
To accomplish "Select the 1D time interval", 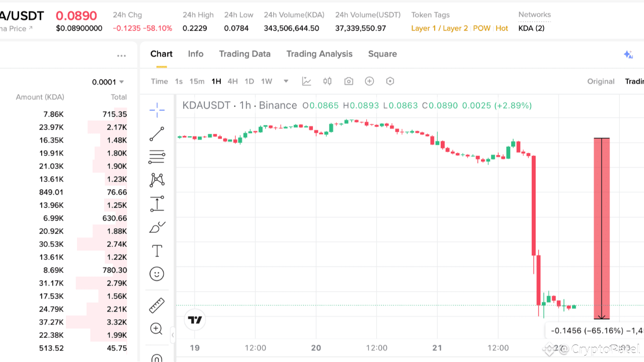I will pos(249,81).
